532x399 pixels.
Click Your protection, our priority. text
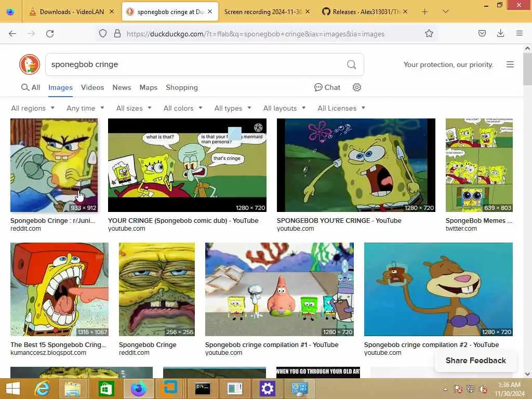tap(448, 64)
